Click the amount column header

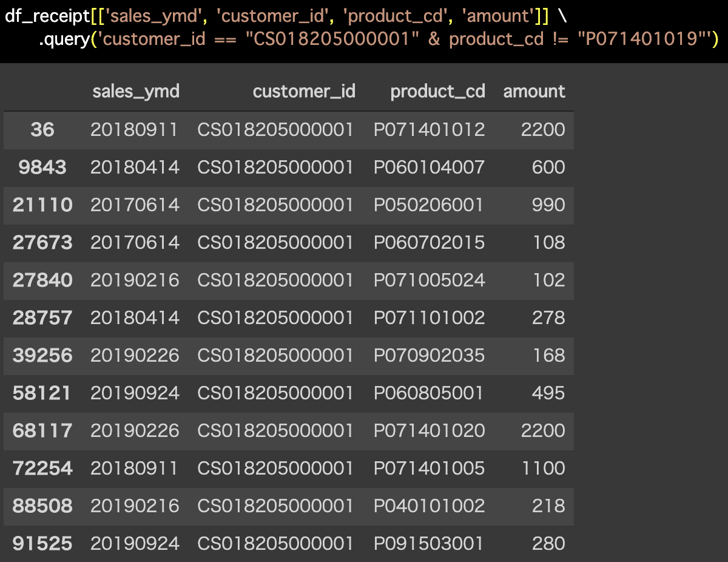[x=534, y=92]
